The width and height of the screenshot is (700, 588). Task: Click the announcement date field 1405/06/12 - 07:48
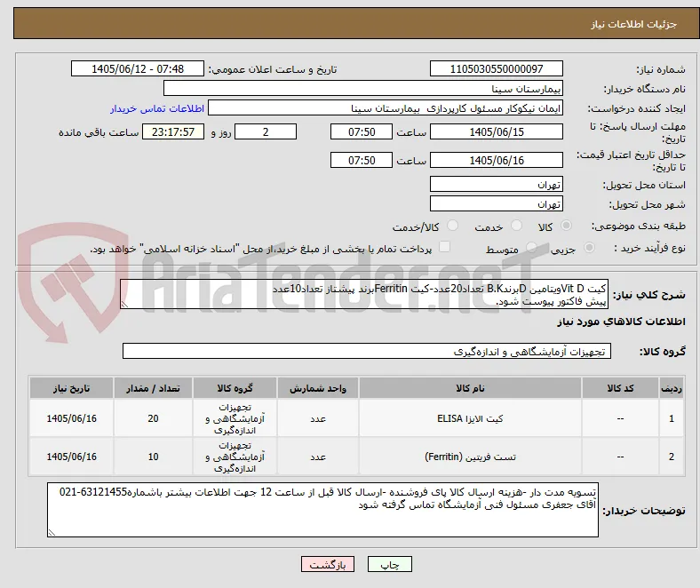pos(138,68)
